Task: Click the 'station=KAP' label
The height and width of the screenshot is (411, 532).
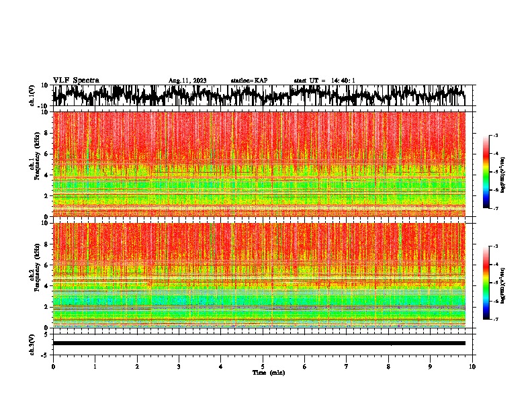Action: [x=249, y=81]
